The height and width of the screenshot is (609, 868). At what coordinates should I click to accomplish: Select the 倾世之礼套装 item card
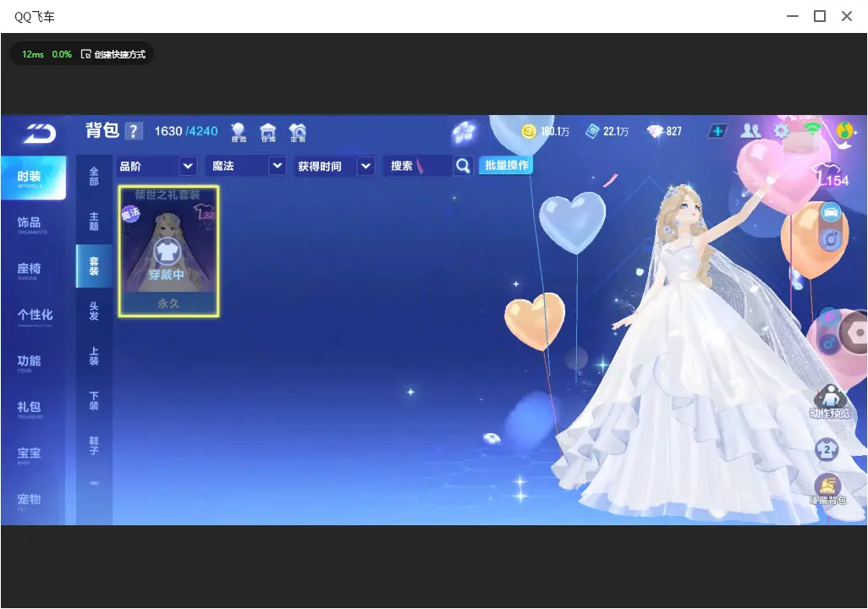click(169, 251)
